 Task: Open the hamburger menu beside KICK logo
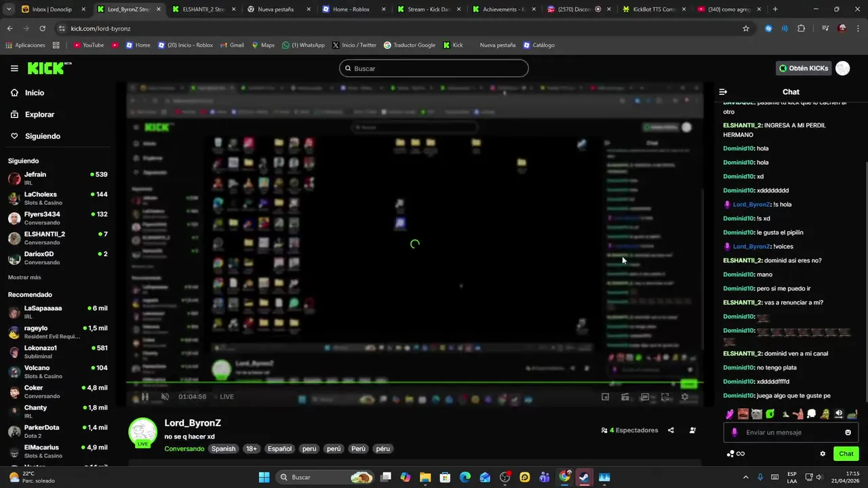tap(14, 68)
